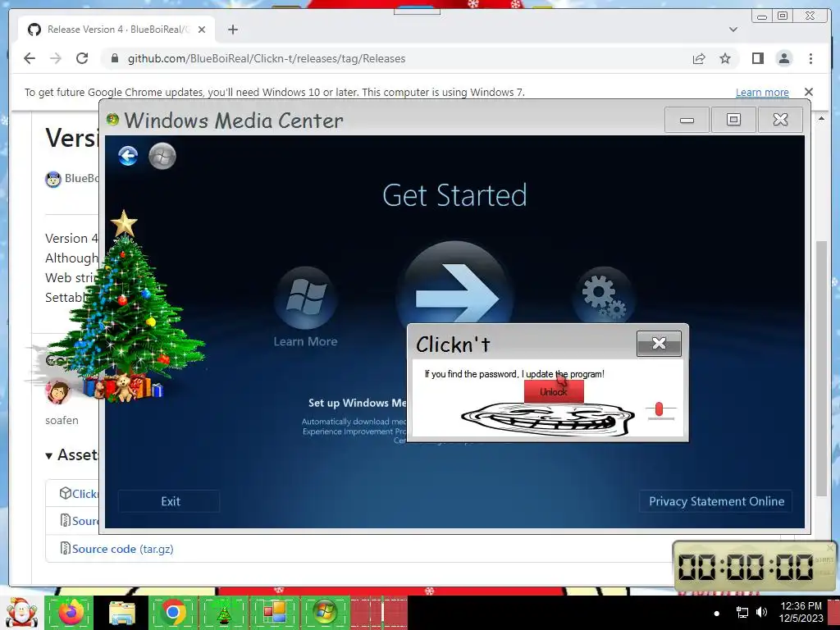The width and height of the screenshot is (840, 630).
Task: Open Christmas tree app in taskbar
Action: click(x=223, y=612)
